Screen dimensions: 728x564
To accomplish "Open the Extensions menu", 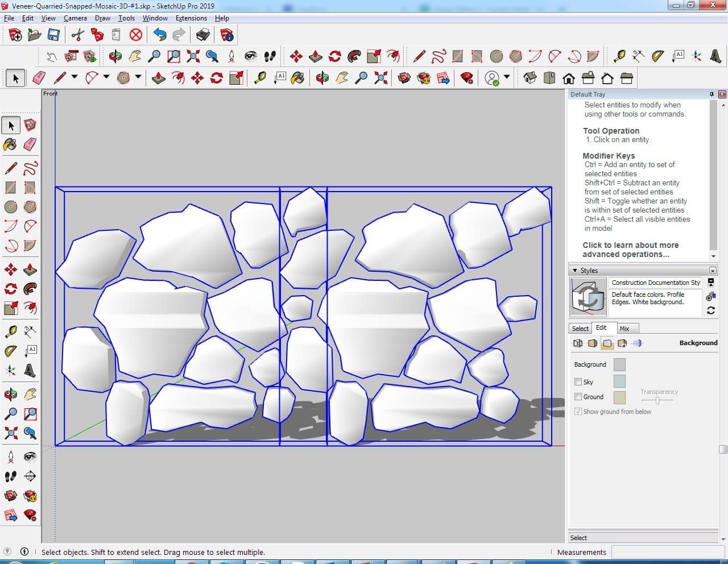I will pyautogui.click(x=191, y=18).
